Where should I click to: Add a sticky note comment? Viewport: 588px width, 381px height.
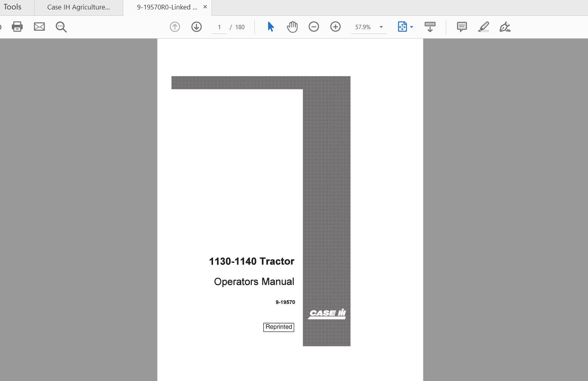(462, 27)
